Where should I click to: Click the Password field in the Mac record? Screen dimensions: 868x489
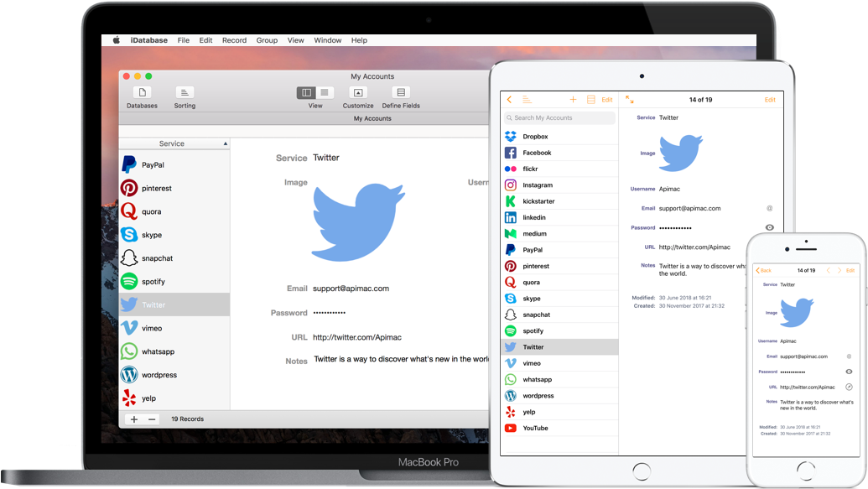pos(330,313)
